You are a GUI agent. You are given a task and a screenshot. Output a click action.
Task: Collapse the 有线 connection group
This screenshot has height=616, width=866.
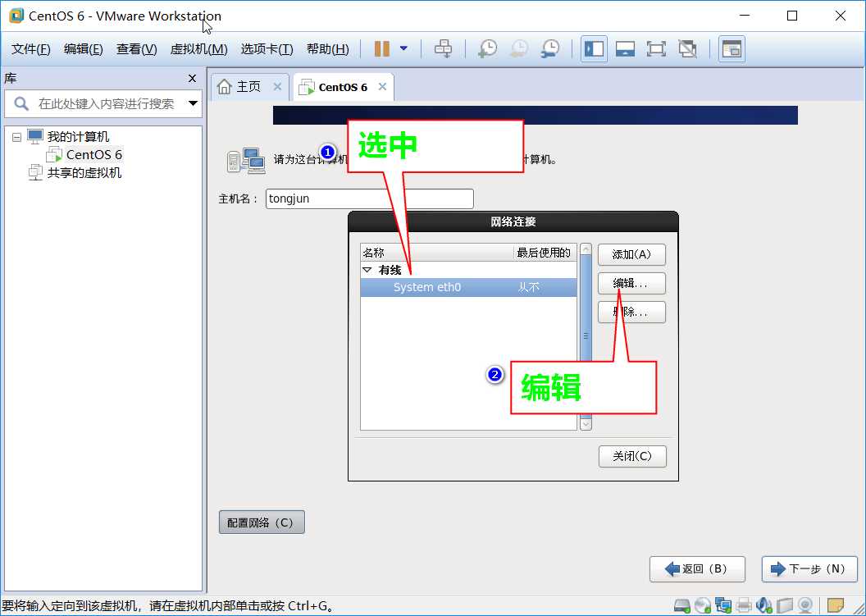pyautogui.click(x=367, y=270)
